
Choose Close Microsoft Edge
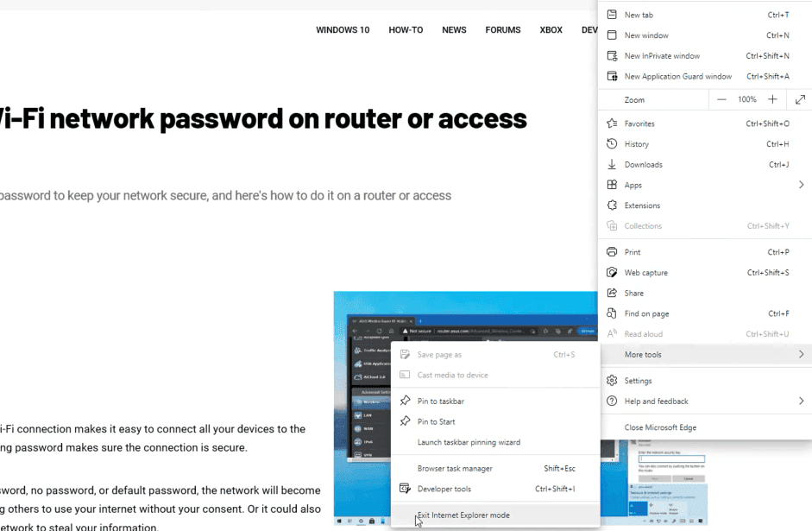(x=705, y=427)
